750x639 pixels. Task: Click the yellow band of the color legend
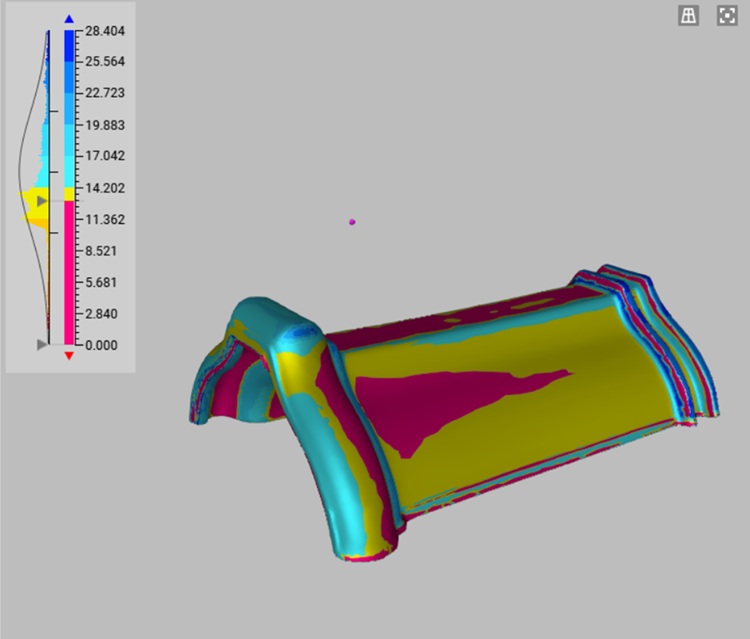point(69,194)
